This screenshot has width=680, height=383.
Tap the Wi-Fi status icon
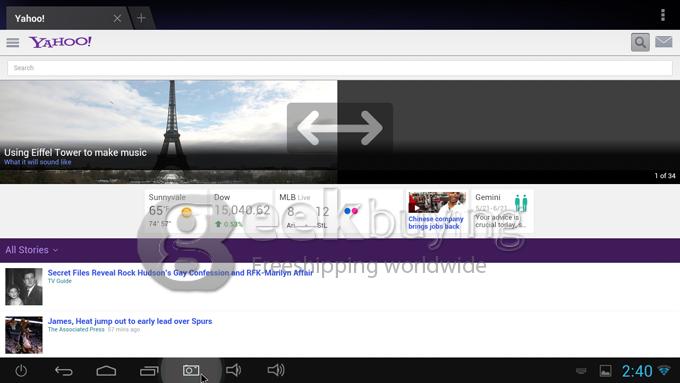coord(664,371)
